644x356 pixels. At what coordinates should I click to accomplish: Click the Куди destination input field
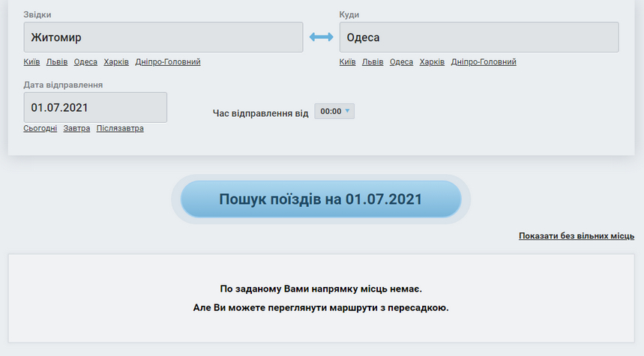point(478,37)
